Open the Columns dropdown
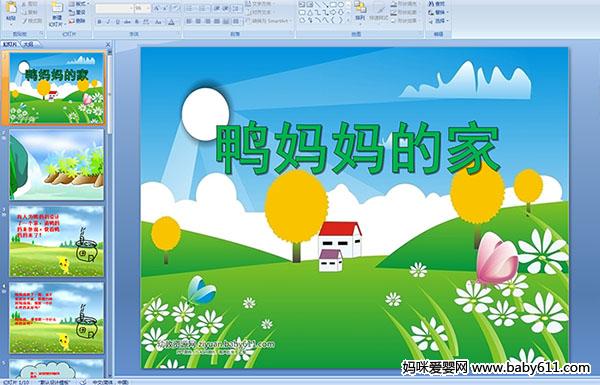Screen dimensions: 600x385 coord(237,21)
